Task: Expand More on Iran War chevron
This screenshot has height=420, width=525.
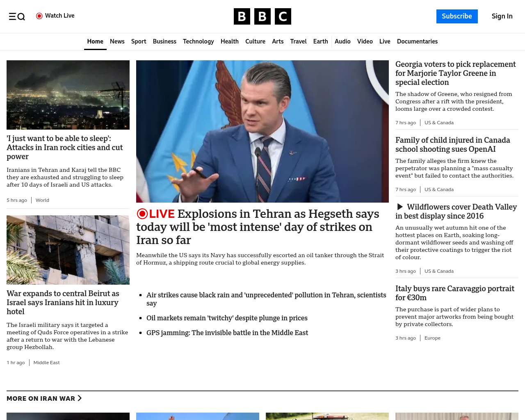Action: click(80, 398)
